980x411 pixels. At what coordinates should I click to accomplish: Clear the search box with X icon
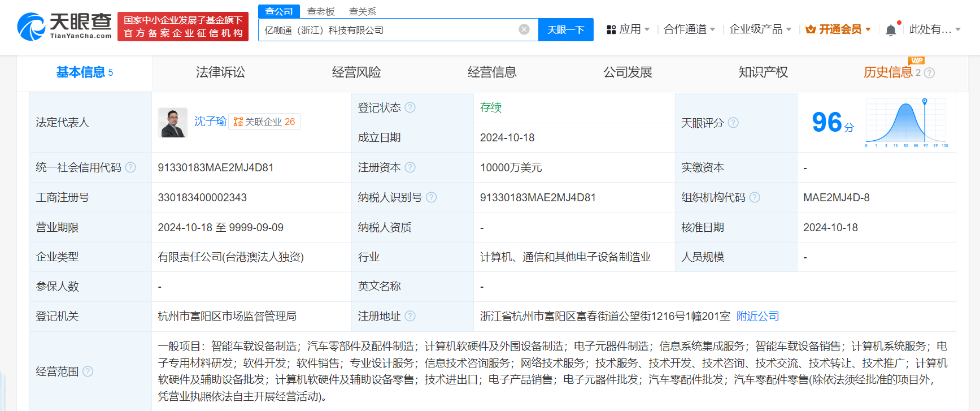(524, 29)
